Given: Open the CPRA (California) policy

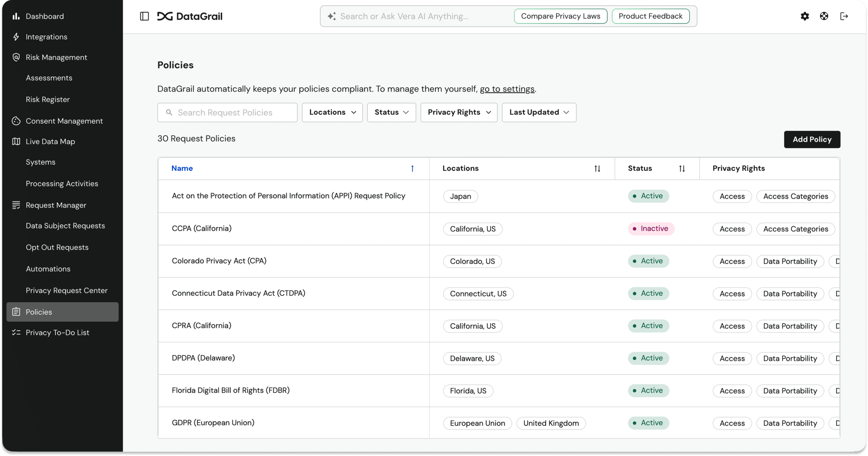Looking at the screenshot, I should coord(201,325).
